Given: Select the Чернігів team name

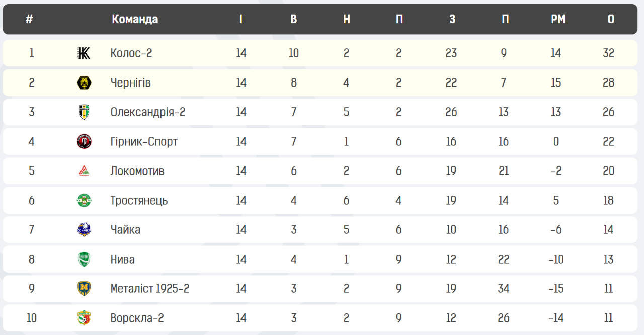Looking at the screenshot, I should click(x=131, y=82).
